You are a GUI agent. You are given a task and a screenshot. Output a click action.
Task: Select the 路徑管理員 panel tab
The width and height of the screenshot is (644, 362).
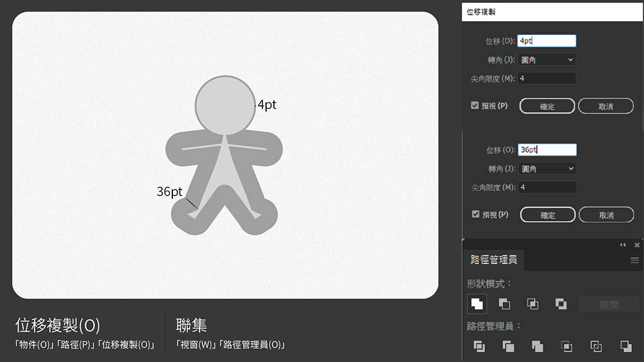(x=493, y=260)
